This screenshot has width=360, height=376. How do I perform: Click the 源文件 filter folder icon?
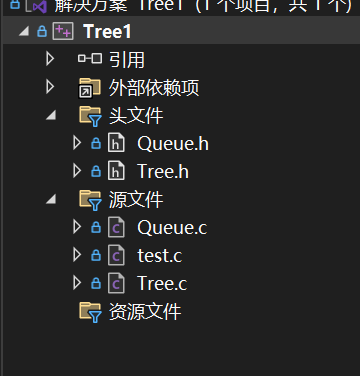90,200
